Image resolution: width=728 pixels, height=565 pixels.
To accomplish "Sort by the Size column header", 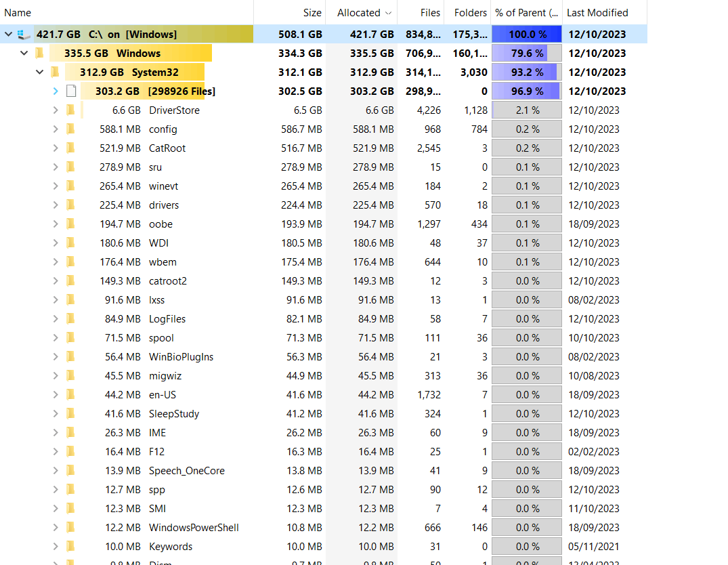I will point(290,13).
